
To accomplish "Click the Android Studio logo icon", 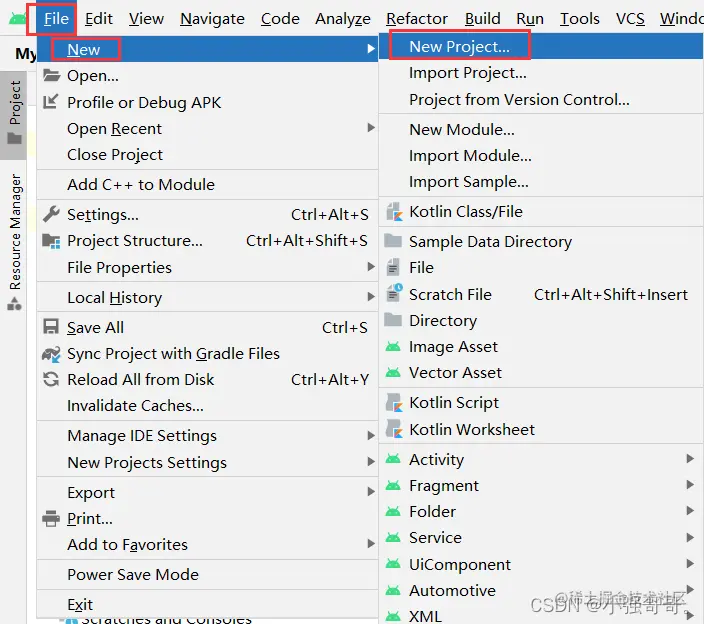I will pyautogui.click(x=18, y=19).
